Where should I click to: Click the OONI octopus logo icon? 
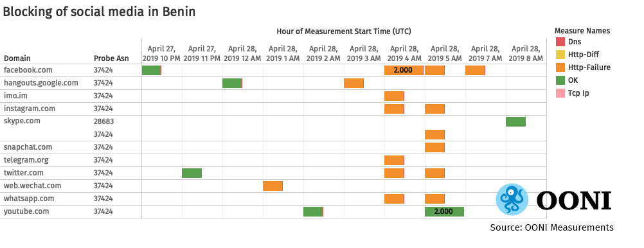[512, 199]
